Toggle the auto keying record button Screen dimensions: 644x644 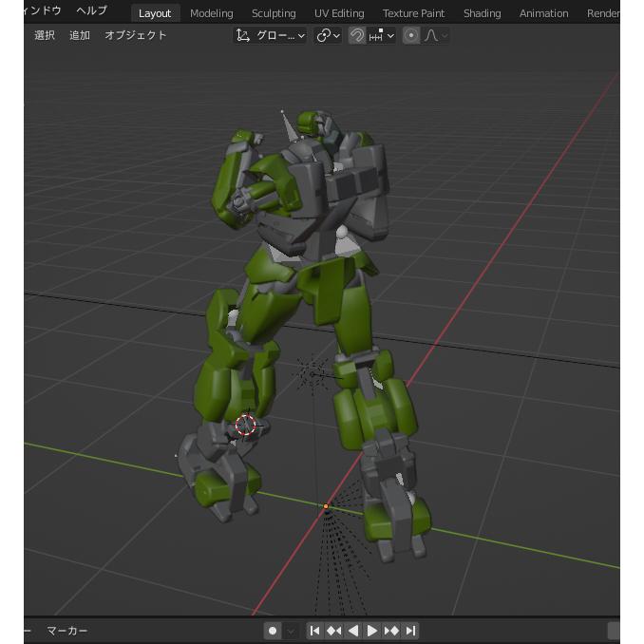[273, 631]
